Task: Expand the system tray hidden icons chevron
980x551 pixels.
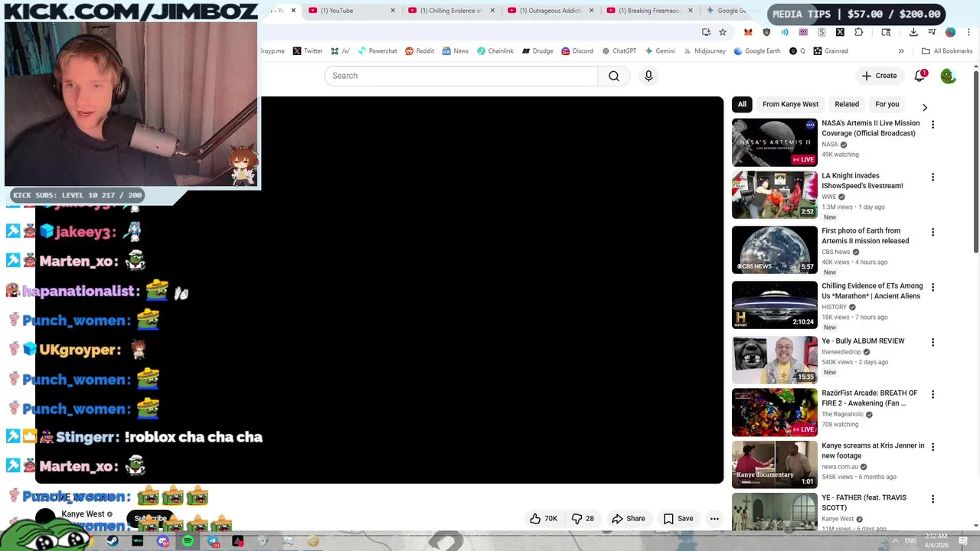Action: [896, 541]
